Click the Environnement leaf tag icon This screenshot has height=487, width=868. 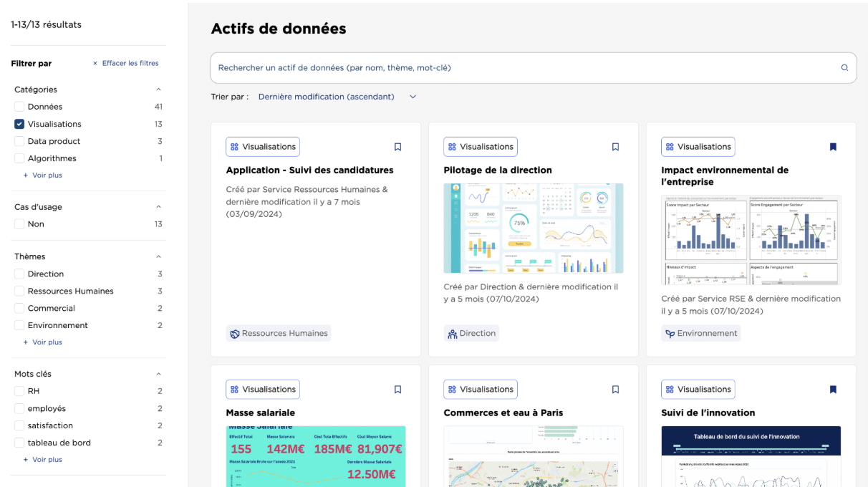(670, 334)
